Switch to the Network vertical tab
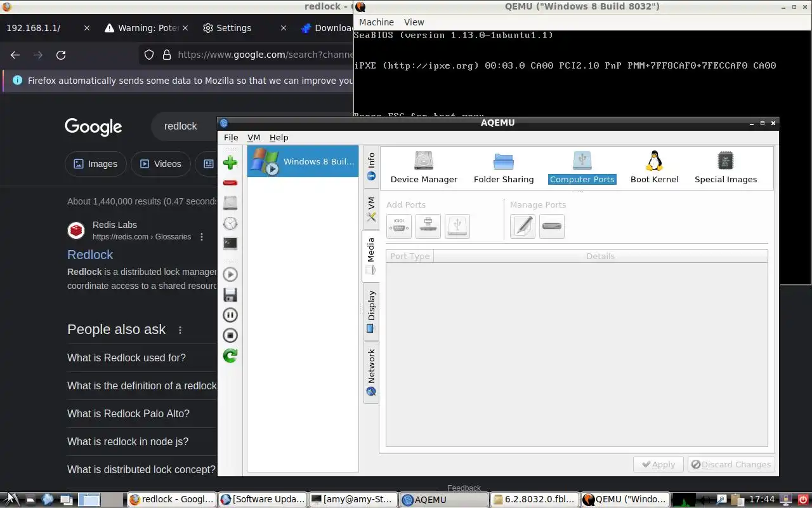Viewport: 812px width, 508px height. coord(371,372)
